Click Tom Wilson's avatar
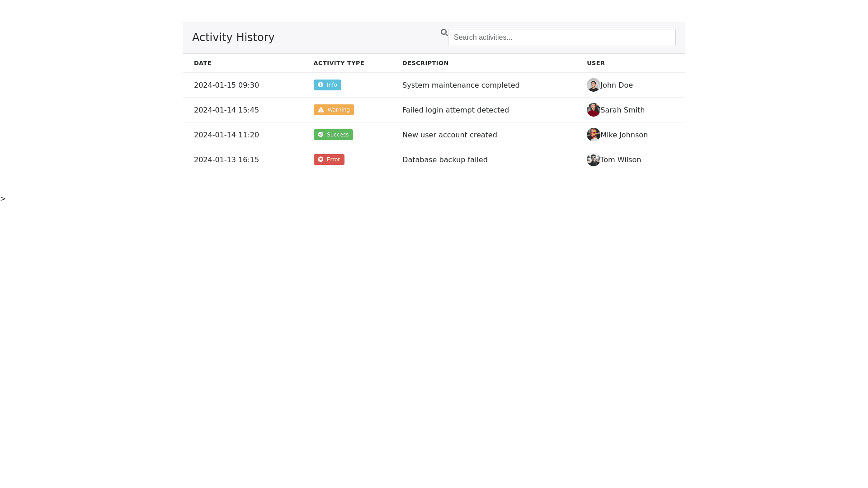This screenshot has width=868, height=488. coord(593,160)
